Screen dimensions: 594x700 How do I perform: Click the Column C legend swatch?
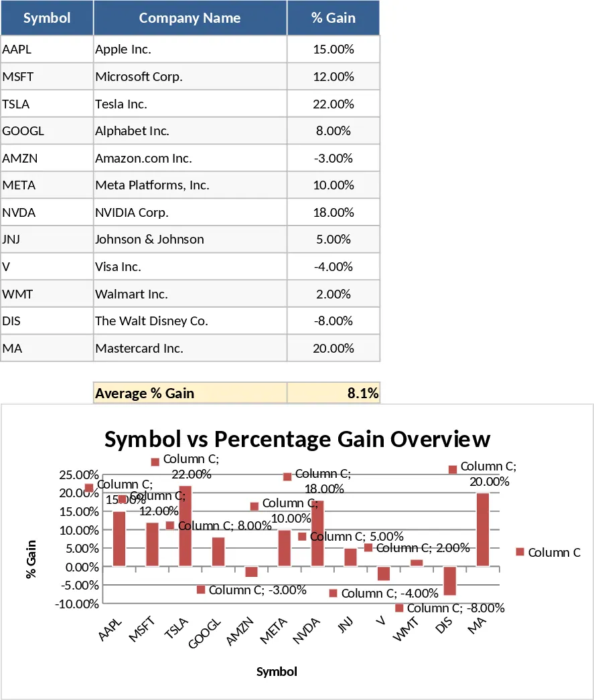click(x=520, y=552)
